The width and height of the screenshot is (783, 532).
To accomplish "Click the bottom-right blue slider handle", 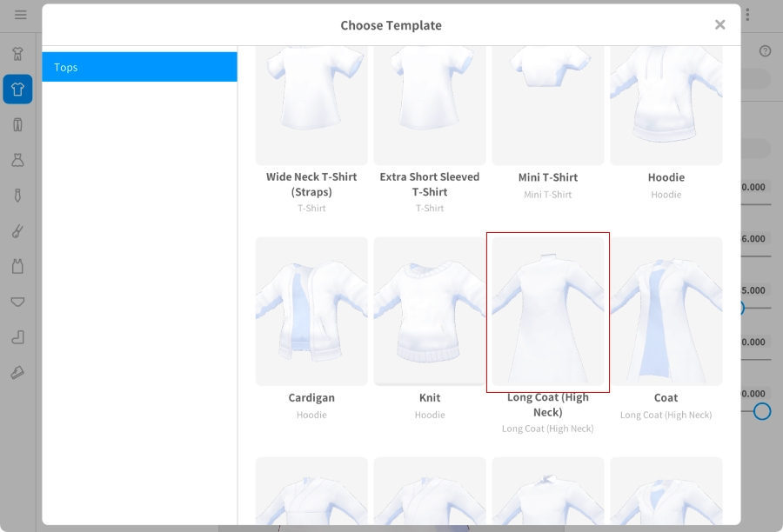I will coord(762,411).
